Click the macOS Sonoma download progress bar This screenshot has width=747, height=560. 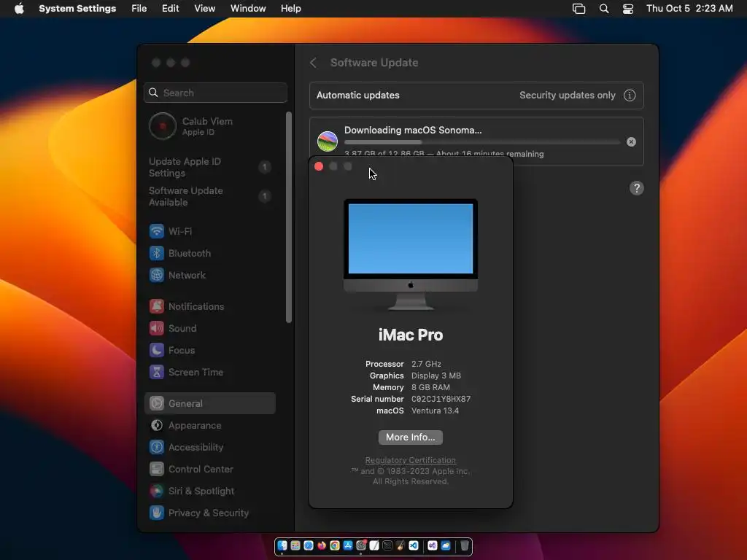pyautogui.click(x=481, y=142)
